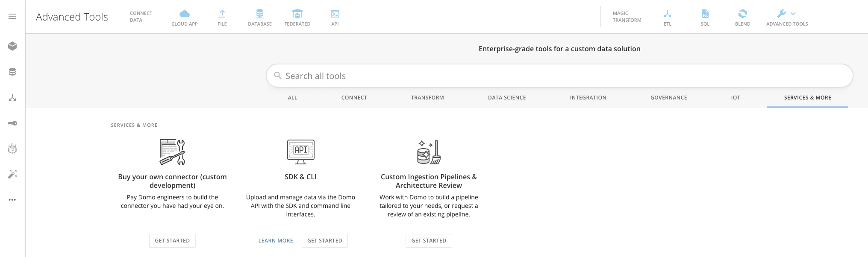This screenshot has height=257, width=868.
Task: Open the more options ellipsis in sidebar
Action: point(12,200)
